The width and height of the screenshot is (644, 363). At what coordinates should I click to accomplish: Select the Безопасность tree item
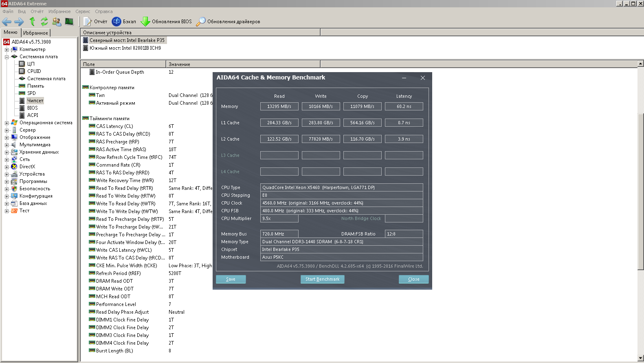[35, 189]
